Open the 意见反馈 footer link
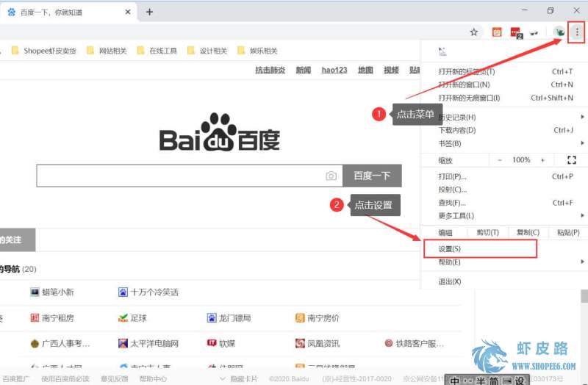Image resolution: width=588 pixels, height=385 pixels. click(x=115, y=378)
